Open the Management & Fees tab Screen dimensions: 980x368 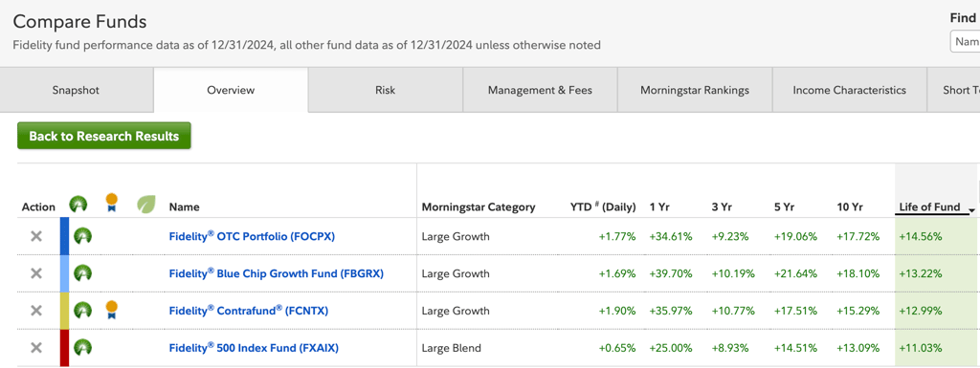[x=540, y=90]
